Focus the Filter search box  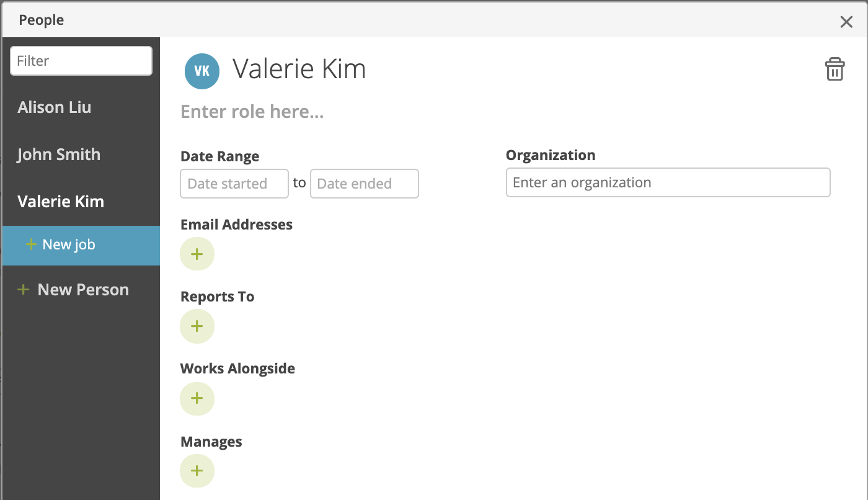pos(81,61)
